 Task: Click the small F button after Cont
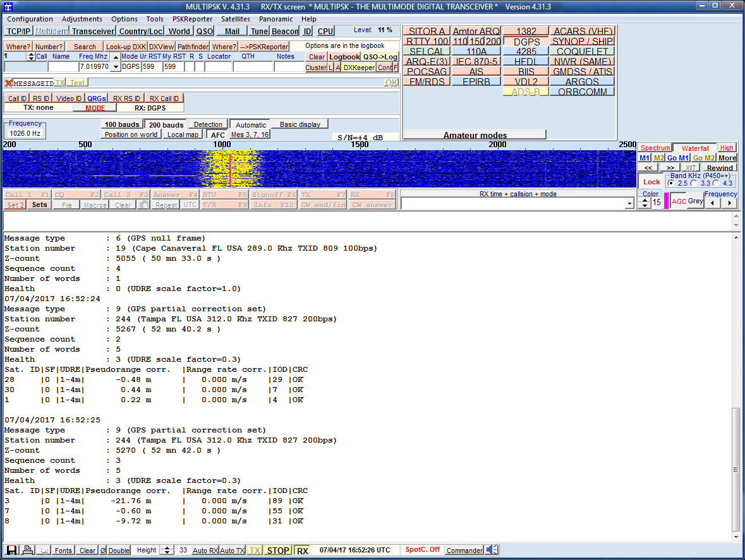(x=396, y=68)
